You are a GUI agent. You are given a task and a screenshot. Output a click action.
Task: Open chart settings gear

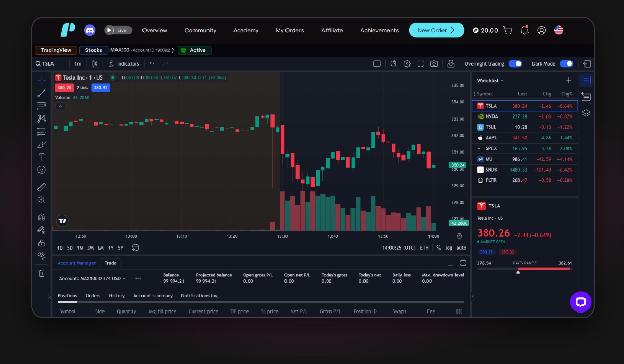click(x=407, y=63)
